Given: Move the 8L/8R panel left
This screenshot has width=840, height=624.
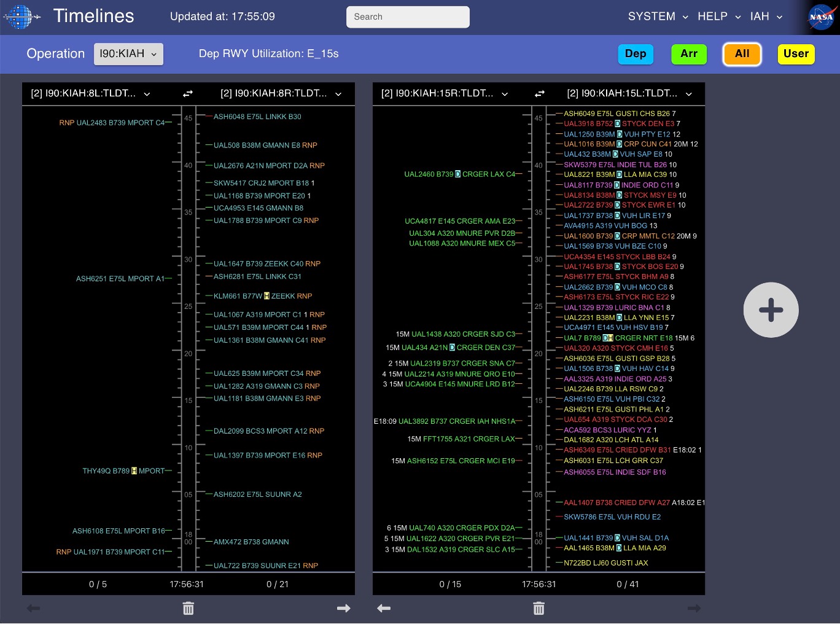Looking at the screenshot, I should pos(33,608).
